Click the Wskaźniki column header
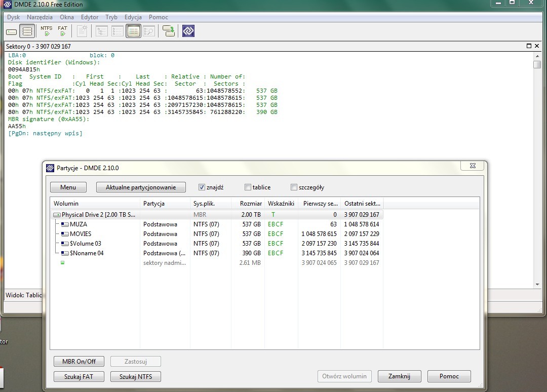 281,203
